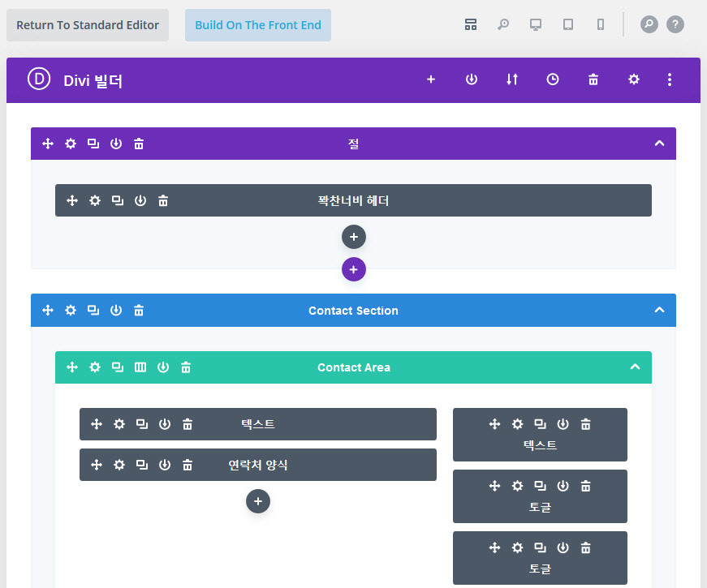Disable the 절 section with its power icon
The image size is (707, 588).
[116, 143]
